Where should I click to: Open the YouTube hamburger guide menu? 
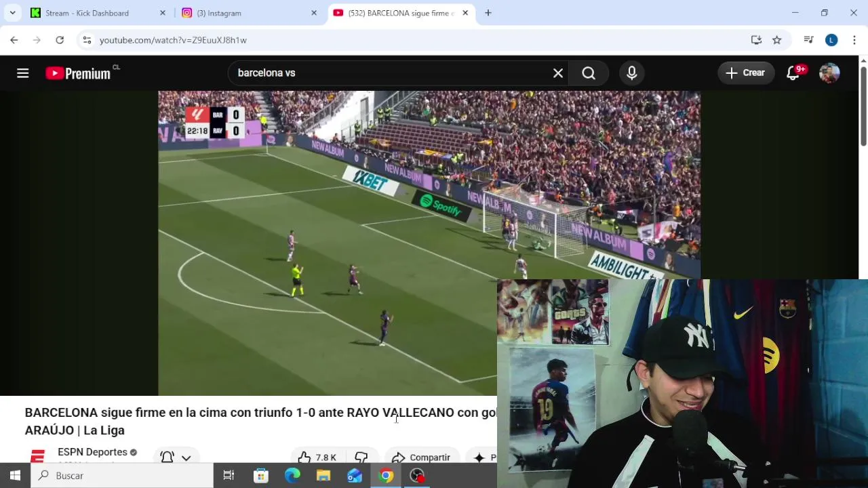pyautogui.click(x=23, y=73)
